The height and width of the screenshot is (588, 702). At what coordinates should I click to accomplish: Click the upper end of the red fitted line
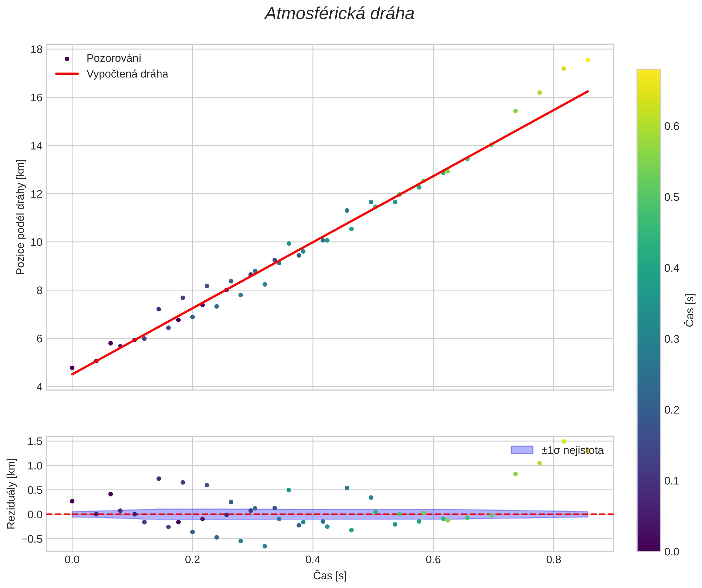pos(587,92)
